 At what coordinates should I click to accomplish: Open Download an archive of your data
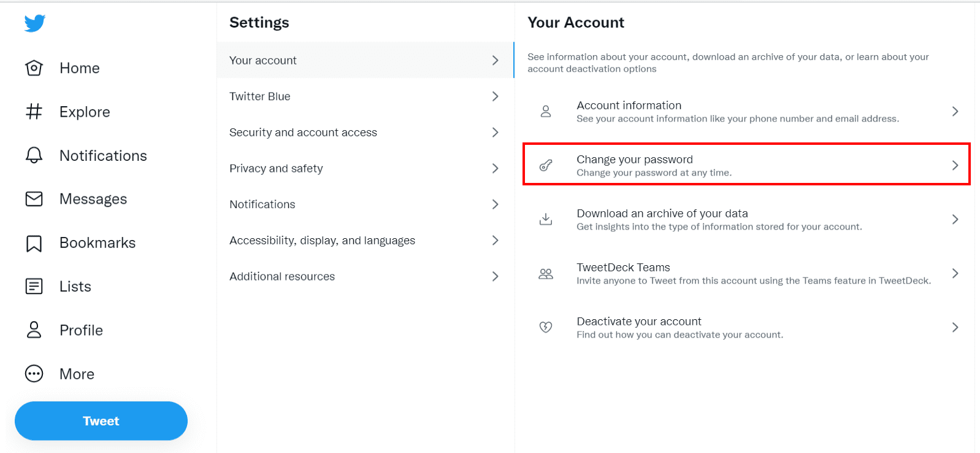coord(662,214)
